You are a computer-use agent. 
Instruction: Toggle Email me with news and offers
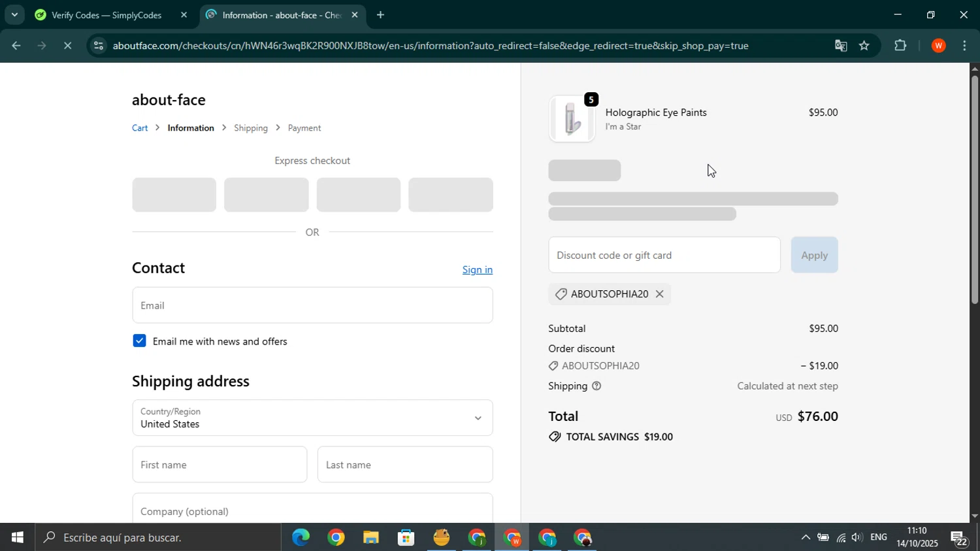[x=139, y=341]
